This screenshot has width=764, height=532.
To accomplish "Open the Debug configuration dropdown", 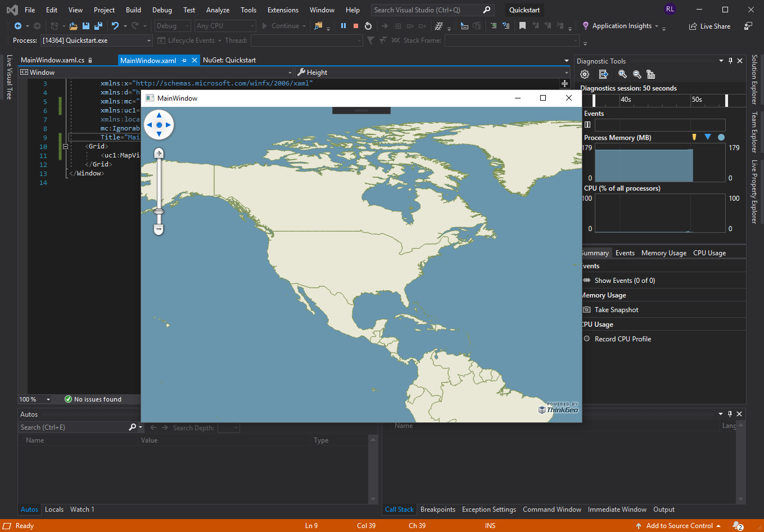I will pyautogui.click(x=172, y=25).
